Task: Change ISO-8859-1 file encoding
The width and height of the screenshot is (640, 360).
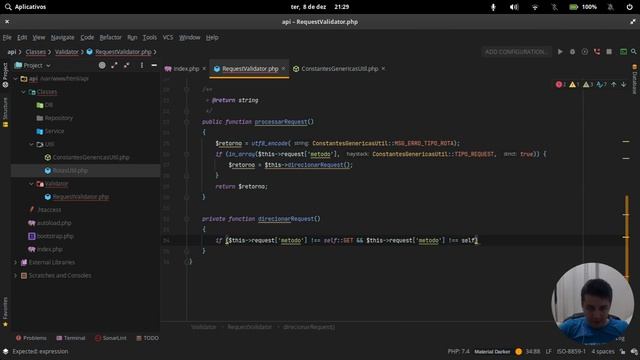Action: click(x=571, y=351)
